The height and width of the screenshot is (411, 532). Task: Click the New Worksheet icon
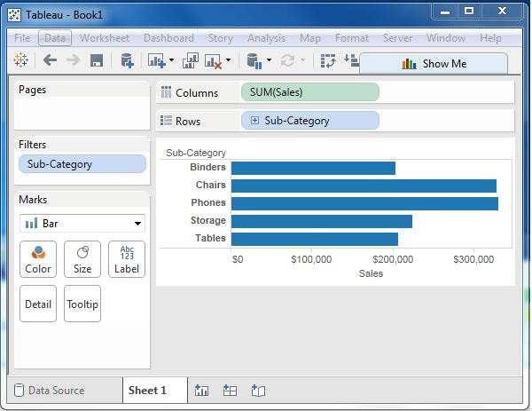click(202, 391)
